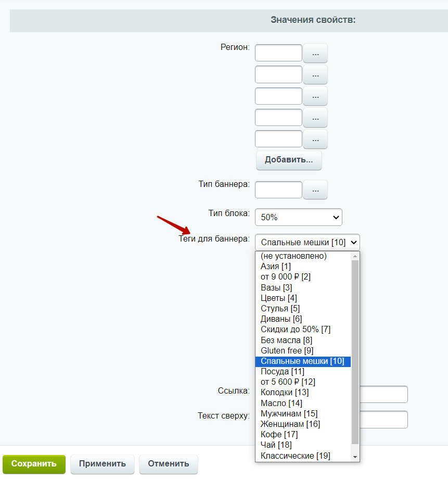
Task: Select Классические [19] option
Action: tap(295, 456)
